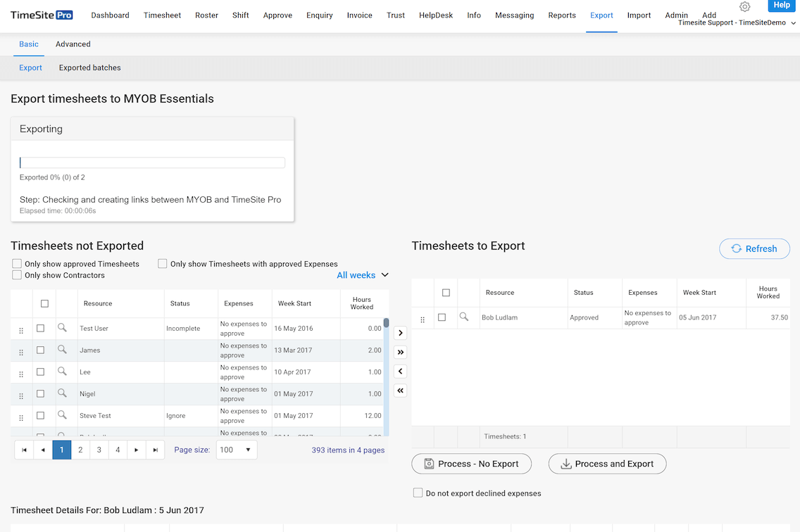The width and height of the screenshot is (800, 532).
Task: Grab drag handle of Lee row
Action: (21, 374)
